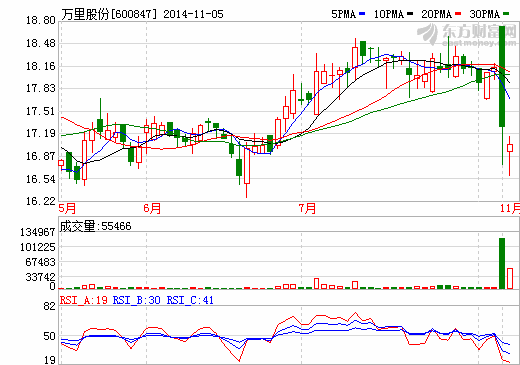Click the date 2014-11-05 in title

coord(193,14)
